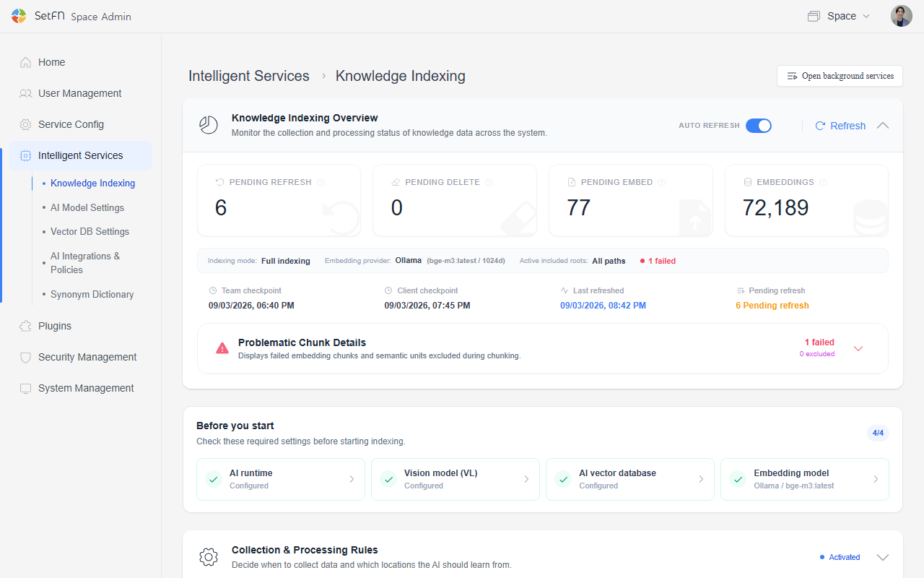Click the Security Management shield icon

click(x=26, y=357)
